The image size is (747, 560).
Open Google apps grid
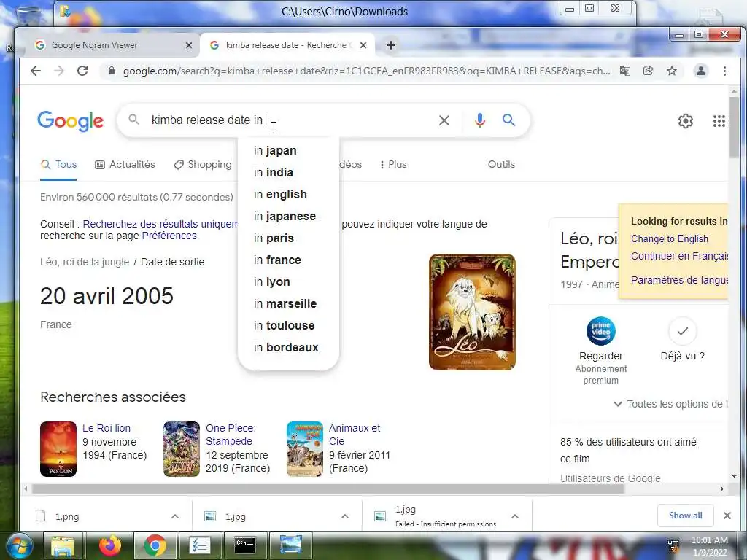[719, 121]
